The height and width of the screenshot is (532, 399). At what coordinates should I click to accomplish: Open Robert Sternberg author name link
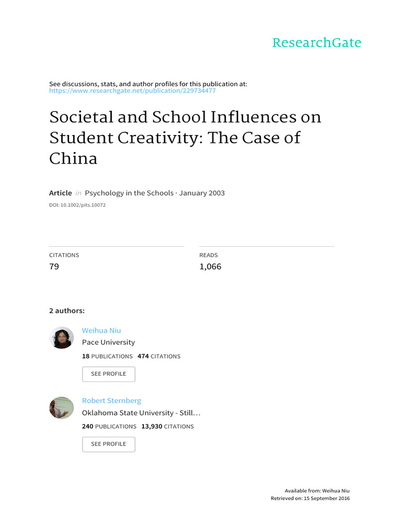112,401
